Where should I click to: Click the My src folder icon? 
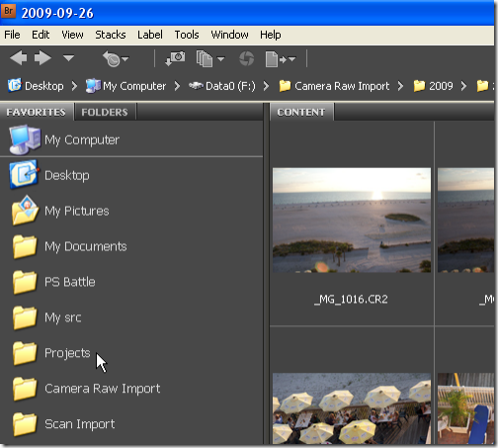click(25, 317)
